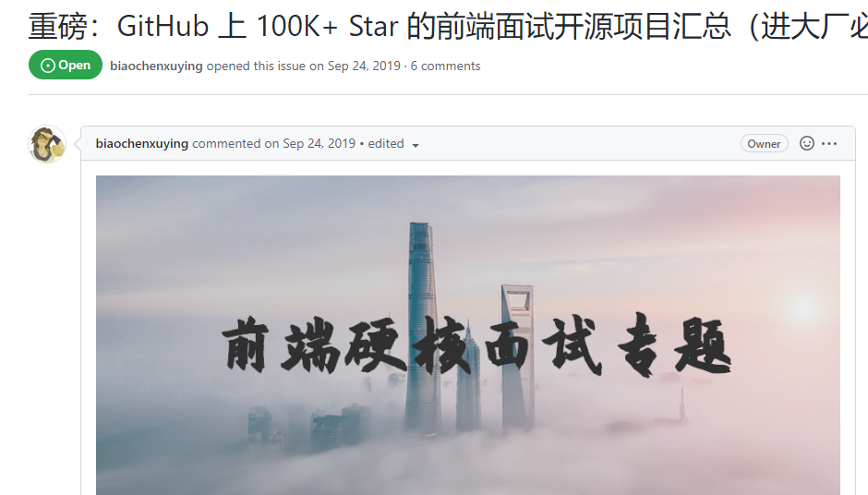Click the green Open status badge
The height and width of the screenshot is (495, 868).
pos(66,65)
